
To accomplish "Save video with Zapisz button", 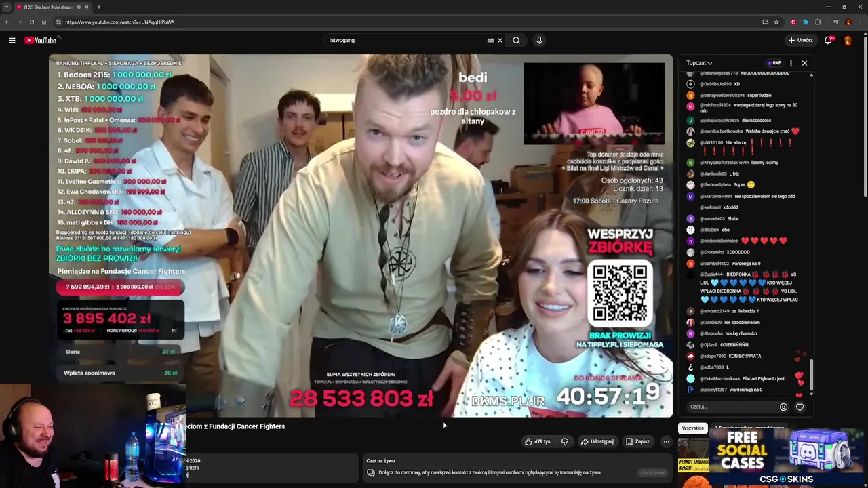I will pyautogui.click(x=637, y=441).
